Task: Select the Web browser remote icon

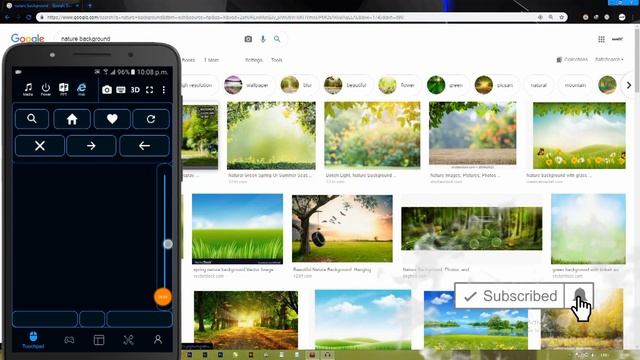Action: tap(82, 89)
